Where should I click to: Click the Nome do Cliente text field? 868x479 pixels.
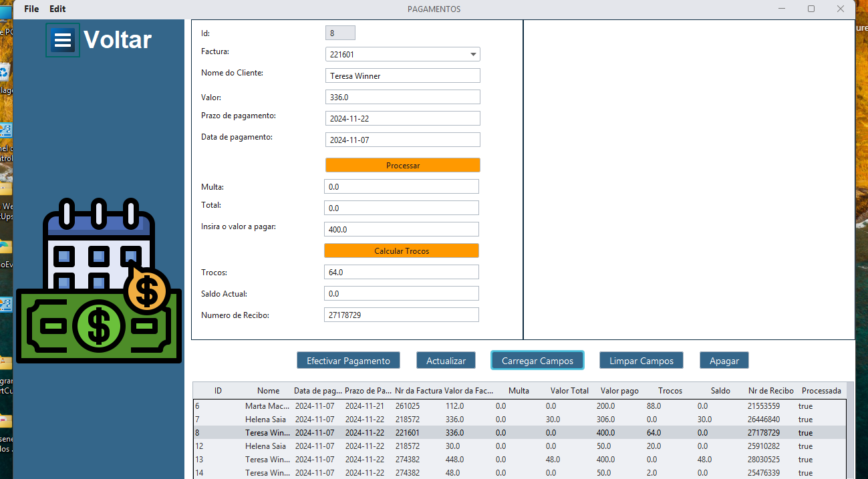402,76
